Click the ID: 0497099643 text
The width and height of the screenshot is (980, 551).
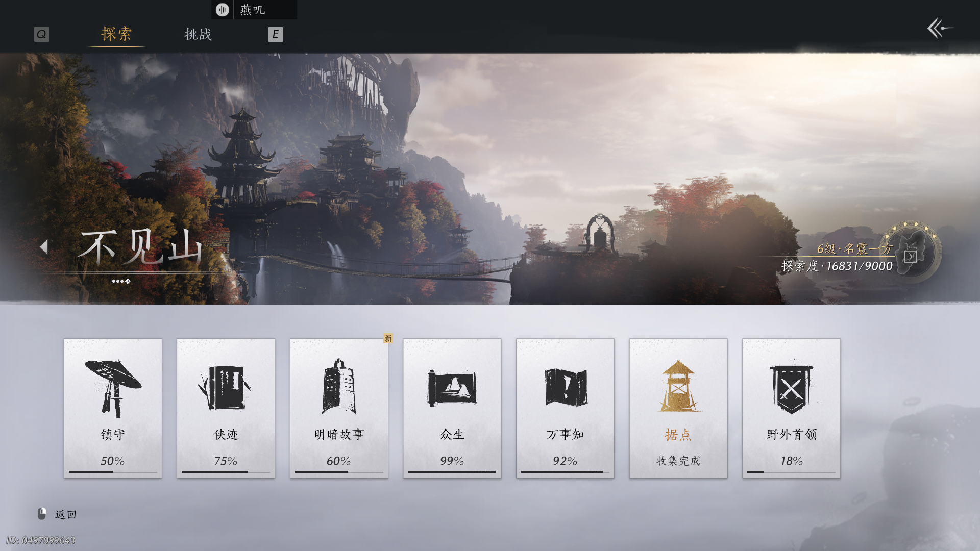click(41, 540)
